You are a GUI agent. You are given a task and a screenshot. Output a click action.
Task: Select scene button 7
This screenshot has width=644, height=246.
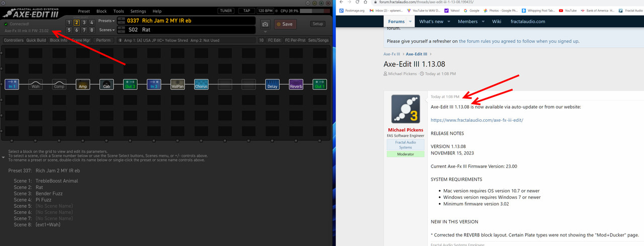click(84, 30)
